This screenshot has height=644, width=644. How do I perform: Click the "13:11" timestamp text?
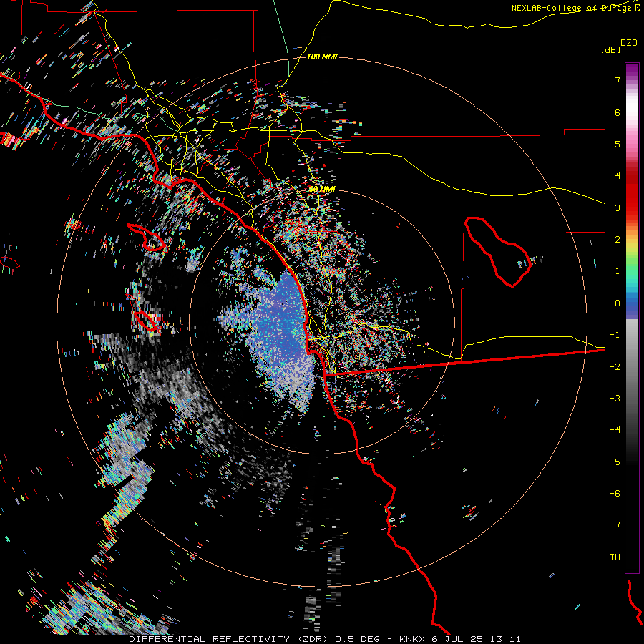(x=507, y=639)
